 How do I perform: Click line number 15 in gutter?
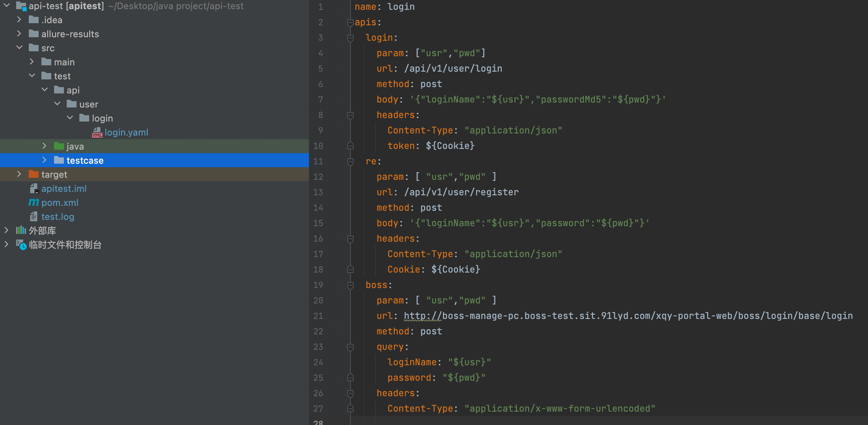(x=318, y=223)
